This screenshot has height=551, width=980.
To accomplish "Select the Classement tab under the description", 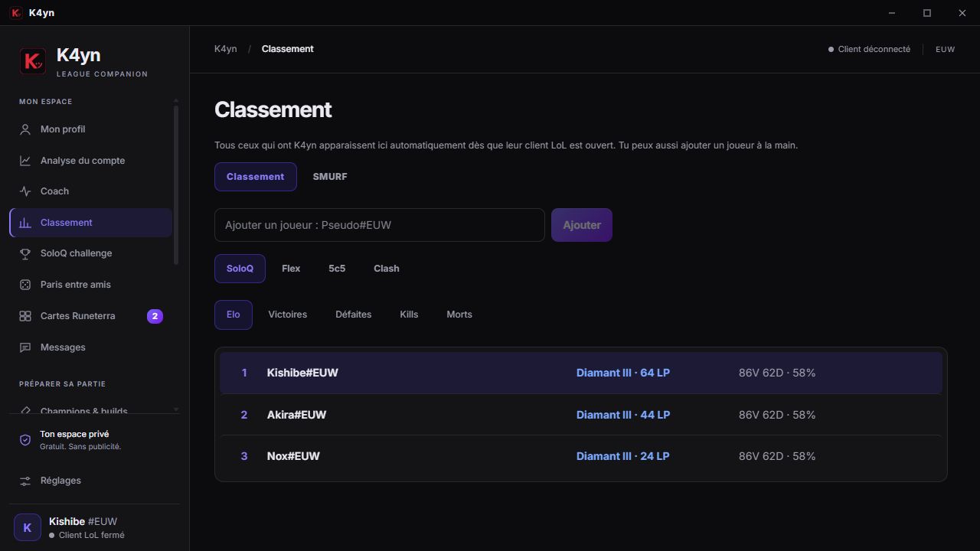I will click(x=256, y=177).
